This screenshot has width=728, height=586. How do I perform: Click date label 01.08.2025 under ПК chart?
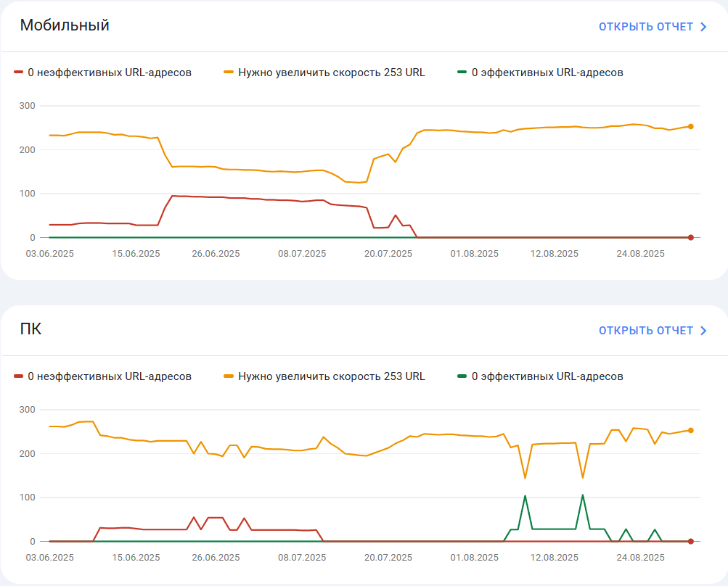pyautogui.click(x=475, y=558)
